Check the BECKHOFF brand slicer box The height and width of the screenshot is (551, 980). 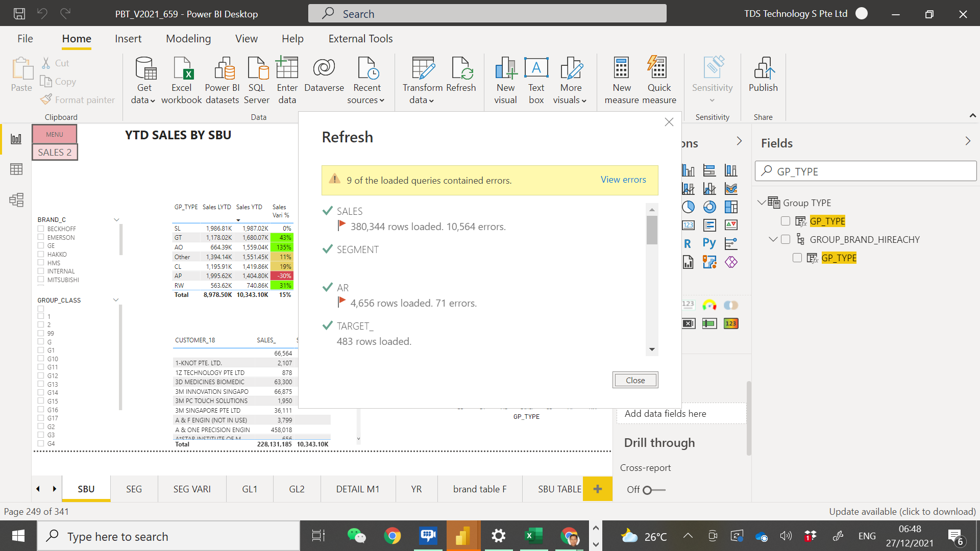coord(41,229)
